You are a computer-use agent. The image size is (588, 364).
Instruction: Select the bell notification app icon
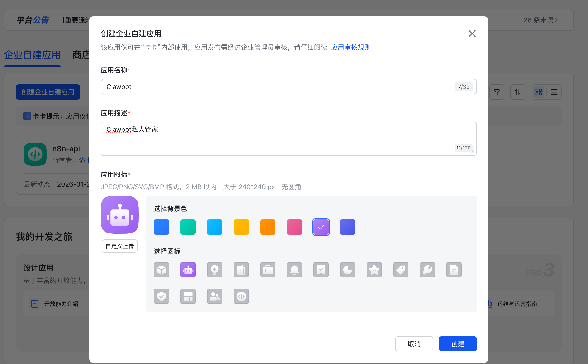(294, 270)
